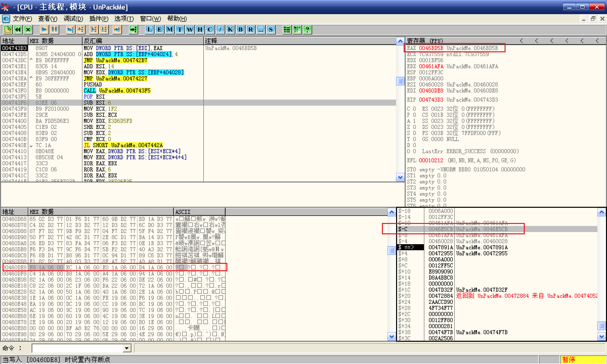607x364 pixels.
Task: Open Memory map window with M button
Action: pos(170,30)
